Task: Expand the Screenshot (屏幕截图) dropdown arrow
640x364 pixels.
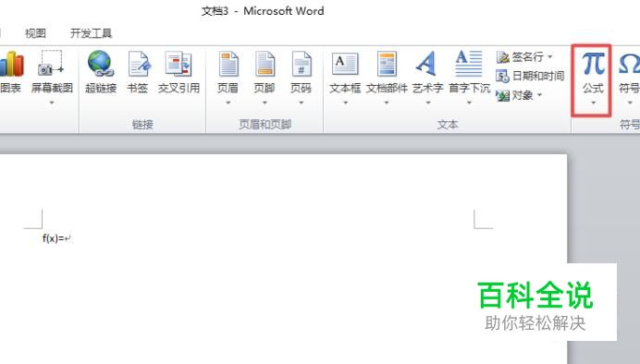Action: (x=52, y=103)
